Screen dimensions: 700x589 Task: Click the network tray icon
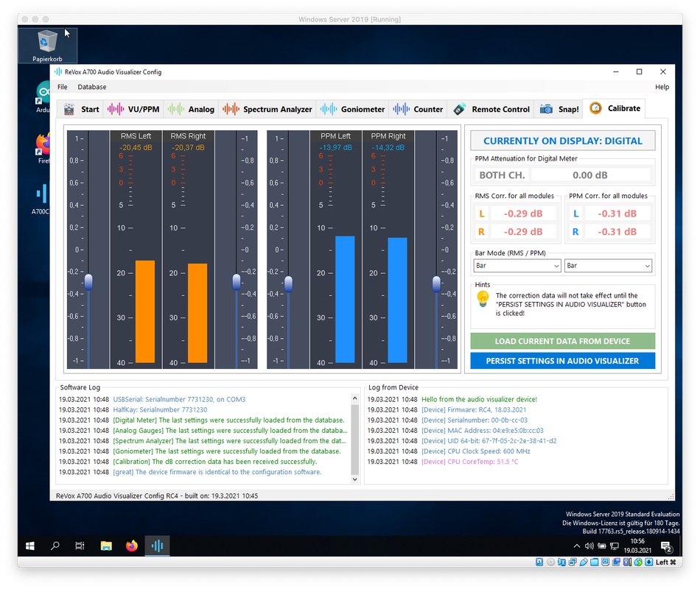(615, 546)
